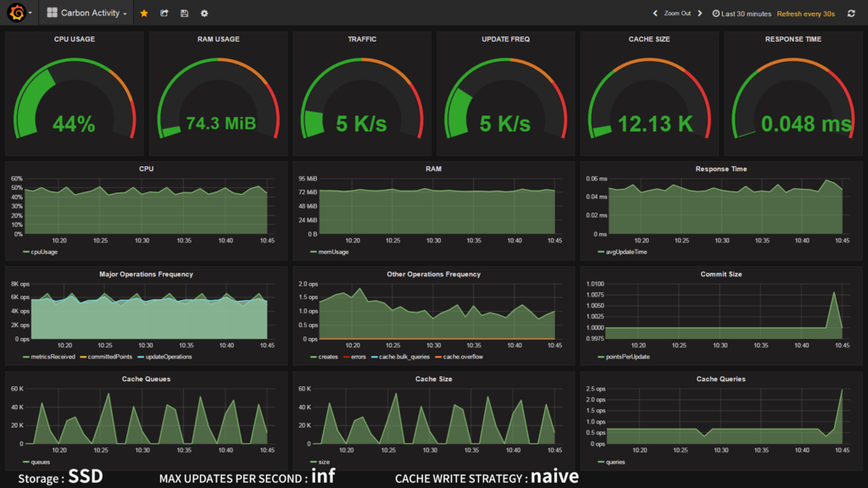This screenshot has width=868, height=488.
Task: Open dashboard settings gear icon
Action: pos(204,14)
